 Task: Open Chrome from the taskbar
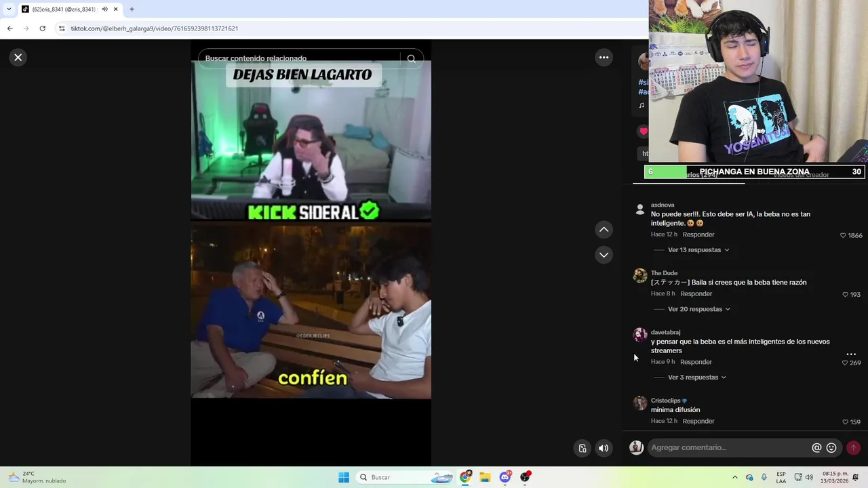(x=465, y=477)
